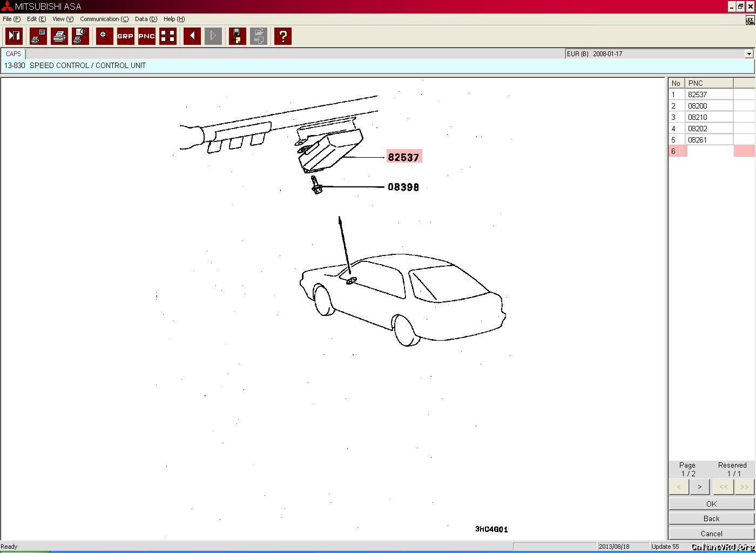The width and height of the screenshot is (756, 553).
Task: Open the Data menu
Action: [146, 19]
